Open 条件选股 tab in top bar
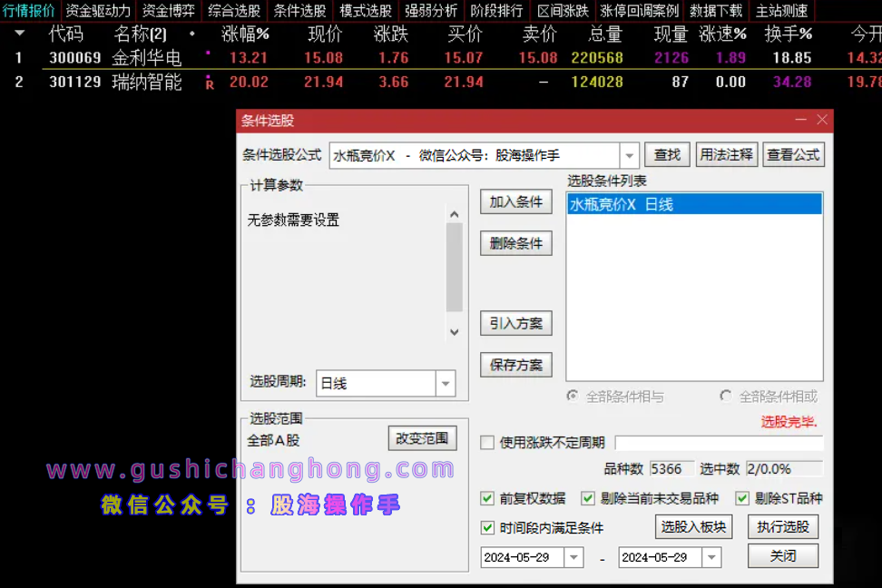 (x=299, y=10)
